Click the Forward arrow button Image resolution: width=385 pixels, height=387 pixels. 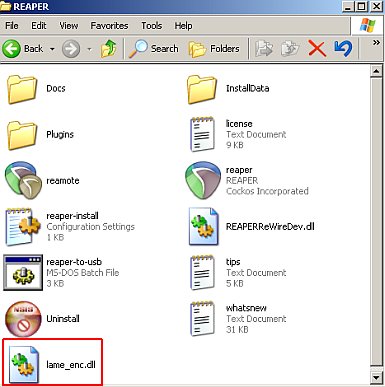pyautogui.click(x=71, y=49)
